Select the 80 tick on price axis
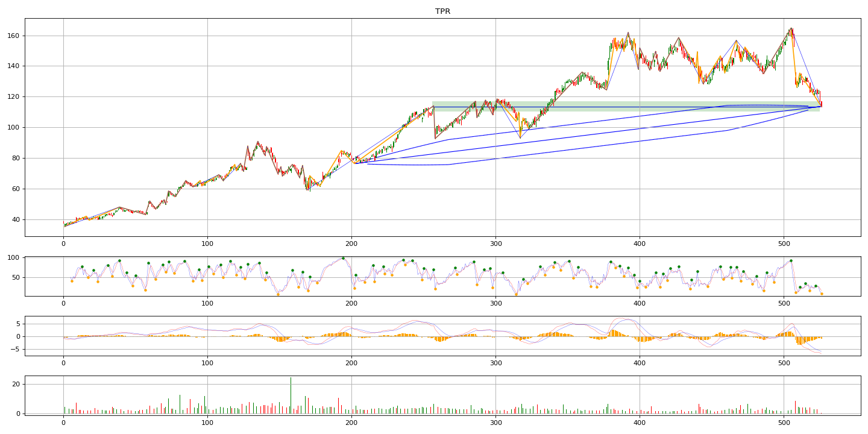 click(x=16, y=159)
